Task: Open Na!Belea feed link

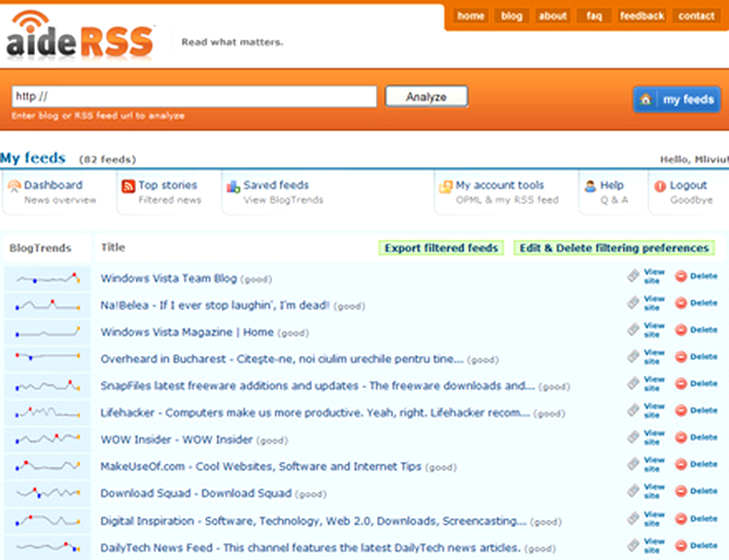Action: pos(215,305)
